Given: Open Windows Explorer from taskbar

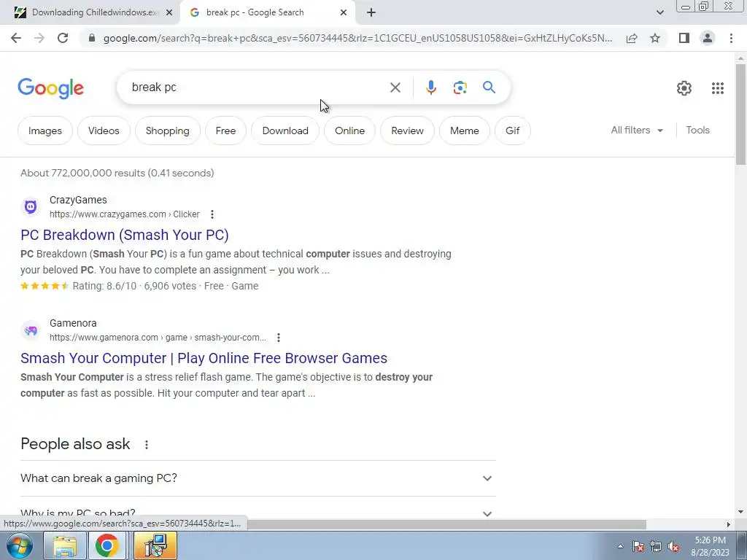Looking at the screenshot, I should (x=65, y=545).
